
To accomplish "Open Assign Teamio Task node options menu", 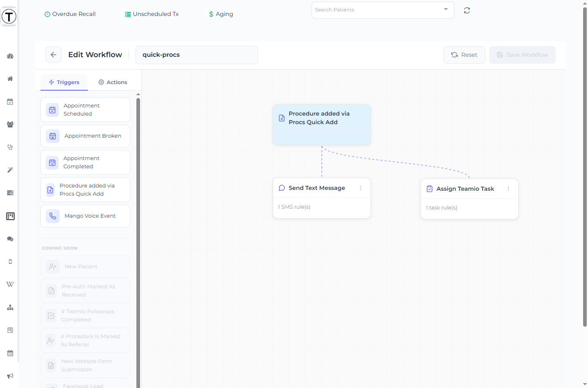I will 508,189.
